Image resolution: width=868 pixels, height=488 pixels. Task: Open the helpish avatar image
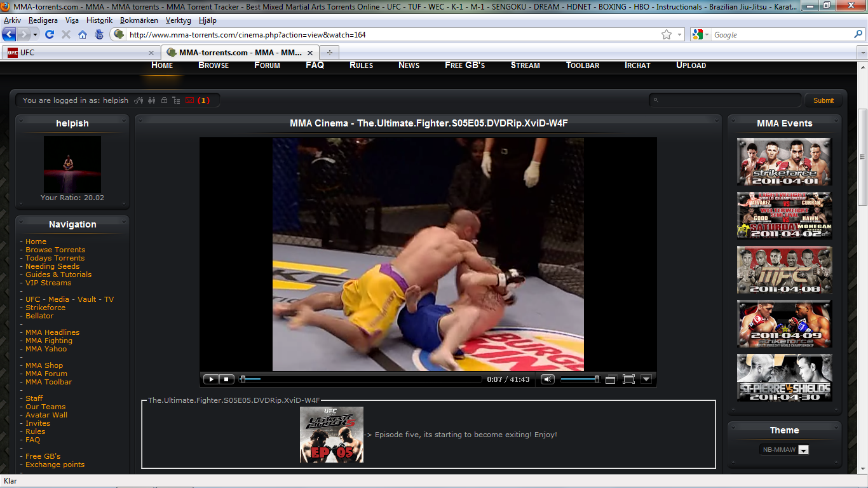pyautogui.click(x=72, y=165)
